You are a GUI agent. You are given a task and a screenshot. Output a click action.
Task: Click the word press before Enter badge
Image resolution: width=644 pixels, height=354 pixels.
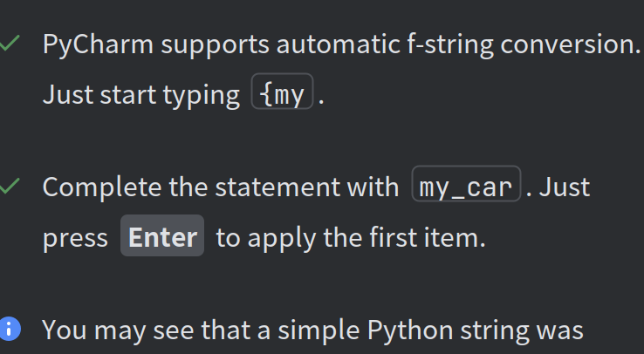pyautogui.click(x=75, y=240)
